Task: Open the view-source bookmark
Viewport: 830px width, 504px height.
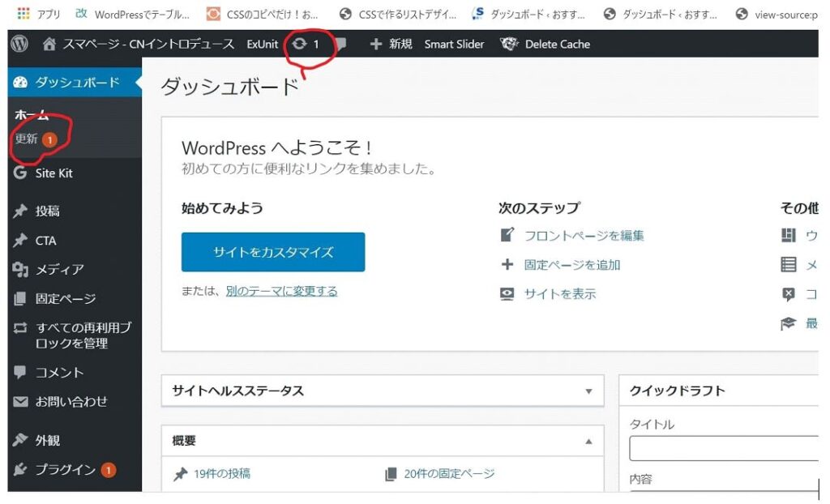Action: click(x=777, y=15)
